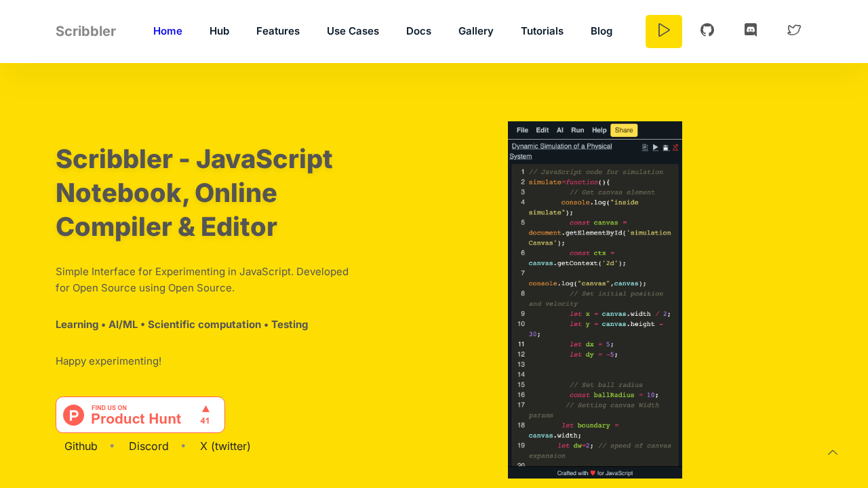
Task: Open the GitHub icon in the header
Action: pyautogui.click(x=707, y=30)
